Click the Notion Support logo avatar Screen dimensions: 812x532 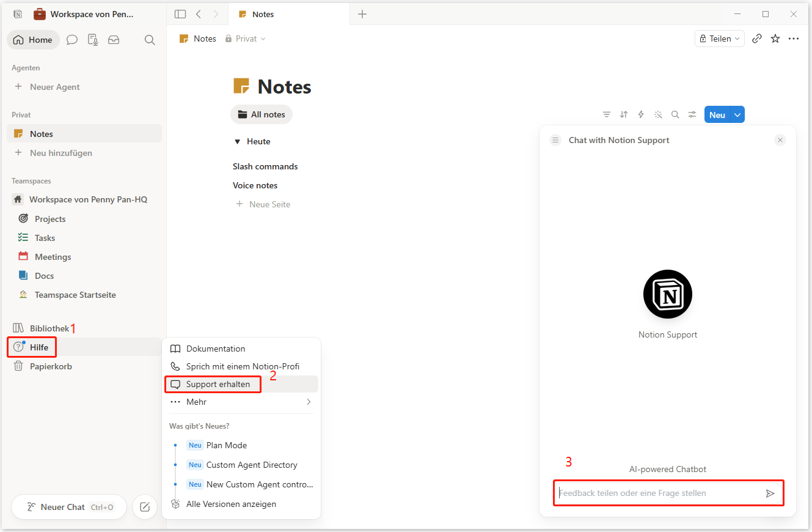click(668, 294)
